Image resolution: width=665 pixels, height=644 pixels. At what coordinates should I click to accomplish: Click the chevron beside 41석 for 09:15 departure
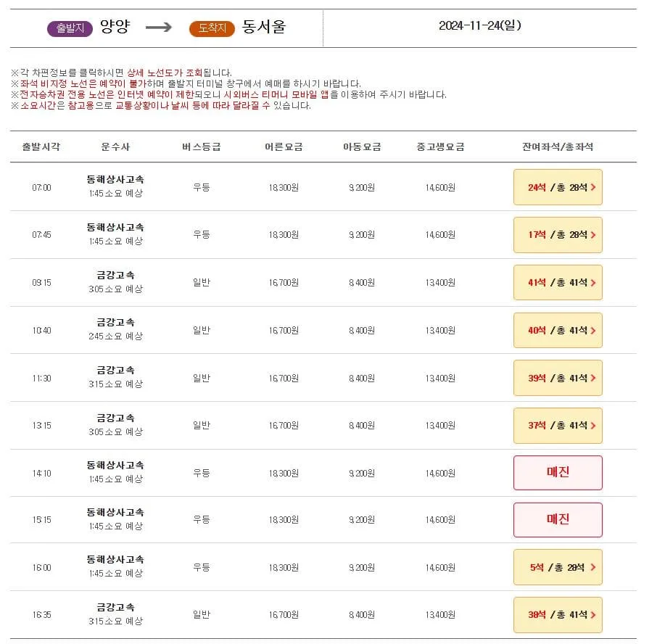coord(594,282)
